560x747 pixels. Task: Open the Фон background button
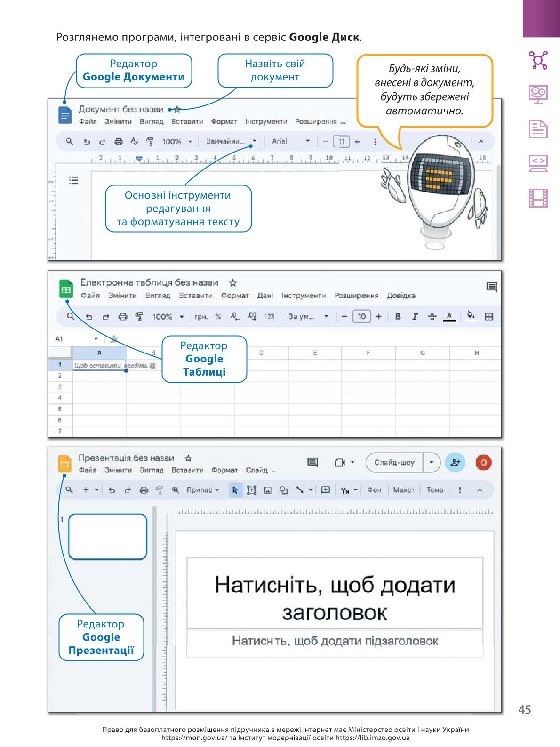pyautogui.click(x=374, y=490)
